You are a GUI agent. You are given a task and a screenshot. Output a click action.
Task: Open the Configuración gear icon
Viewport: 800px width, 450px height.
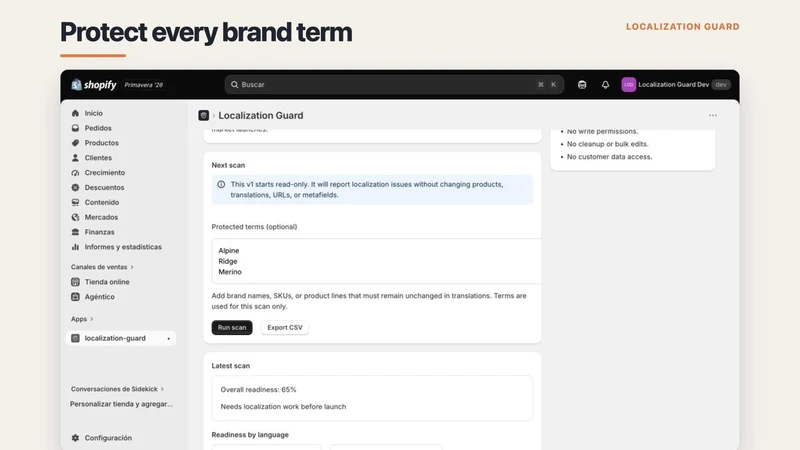pos(76,438)
